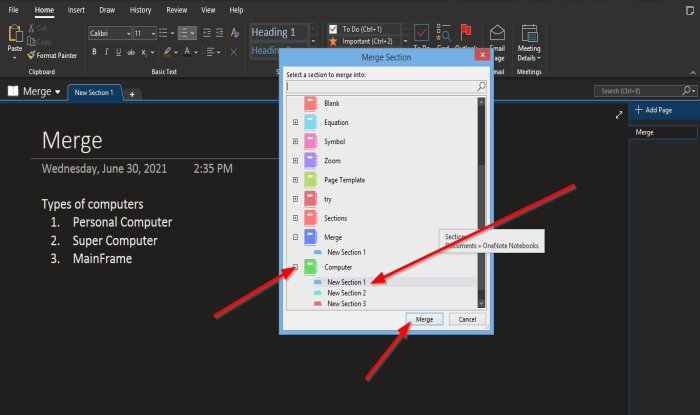Expand the Equation notebook node

[295, 122]
